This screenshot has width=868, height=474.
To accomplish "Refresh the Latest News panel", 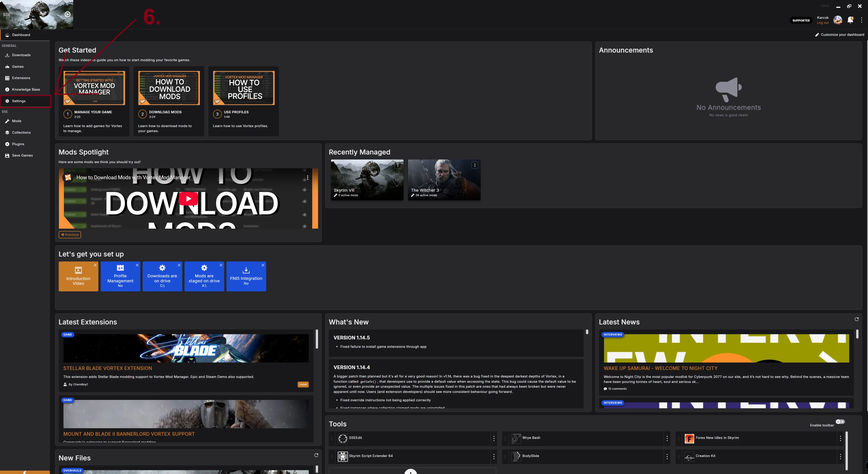I will coord(856,319).
